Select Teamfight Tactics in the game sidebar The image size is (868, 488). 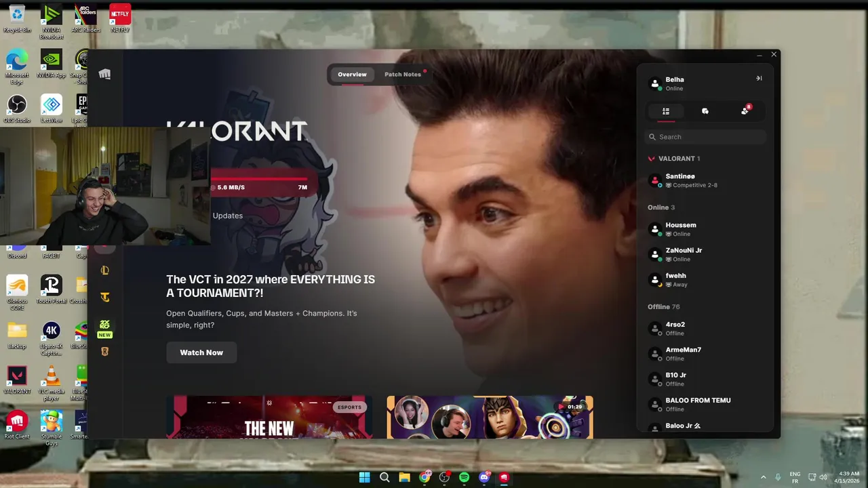pos(104,297)
